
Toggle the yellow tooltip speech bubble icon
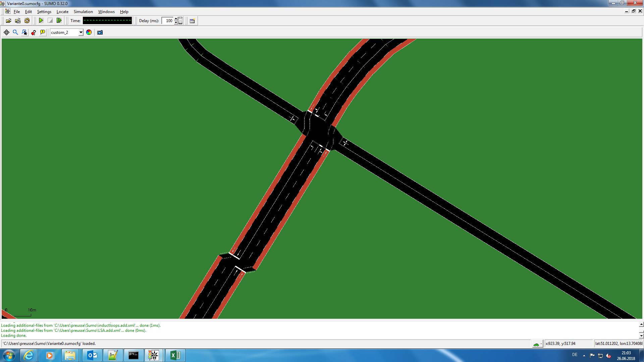pyautogui.click(x=43, y=33)
